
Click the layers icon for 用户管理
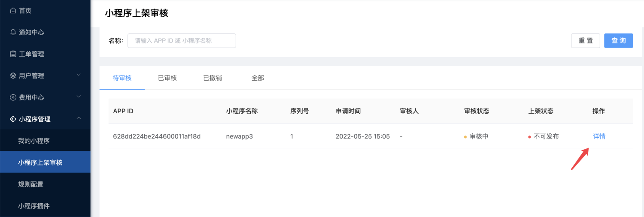click(13, 75)
